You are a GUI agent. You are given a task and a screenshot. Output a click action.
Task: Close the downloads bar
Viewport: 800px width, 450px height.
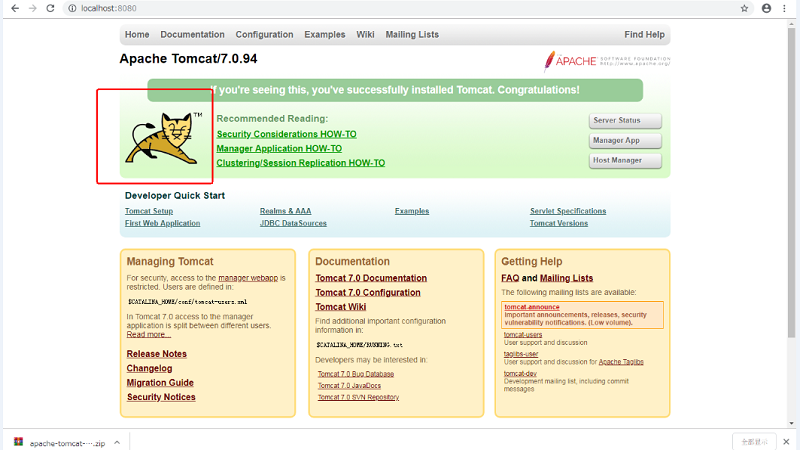pyautogui.click(x=787, y=441)
